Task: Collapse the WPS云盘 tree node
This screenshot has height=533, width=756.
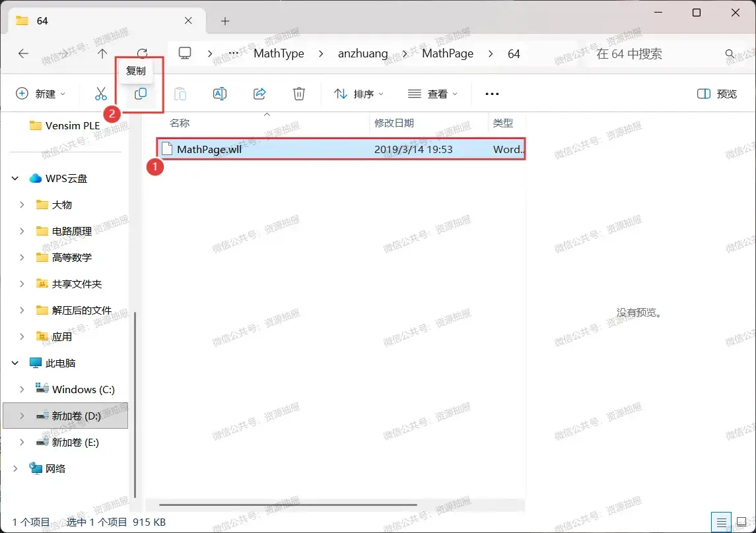Action: pyautogui.click(x=15, y=179)
